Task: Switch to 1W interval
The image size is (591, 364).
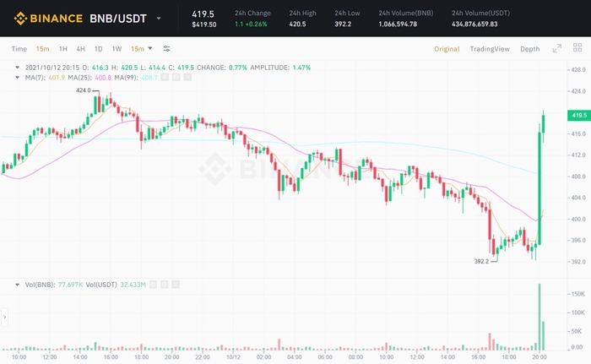Action: click(x=117, y=49)
